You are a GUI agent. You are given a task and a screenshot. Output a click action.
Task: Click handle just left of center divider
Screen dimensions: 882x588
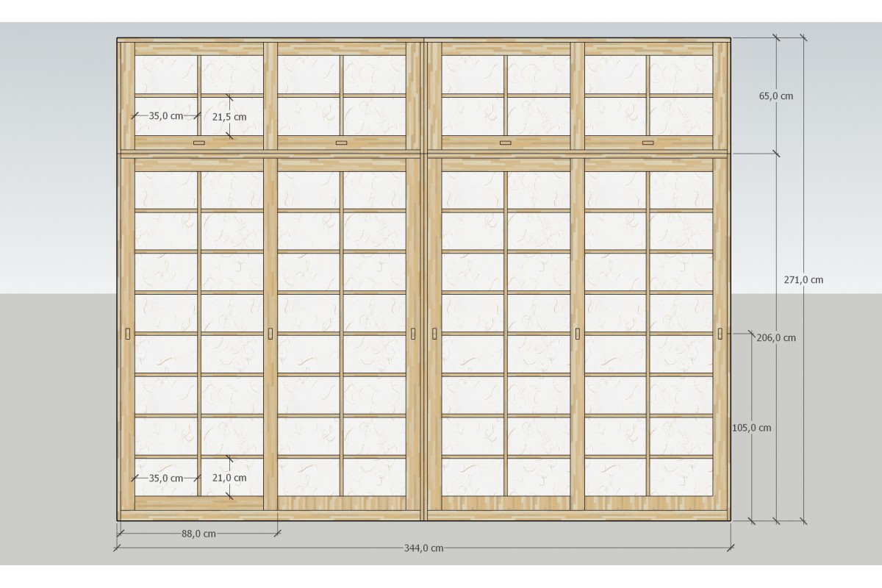414,334
